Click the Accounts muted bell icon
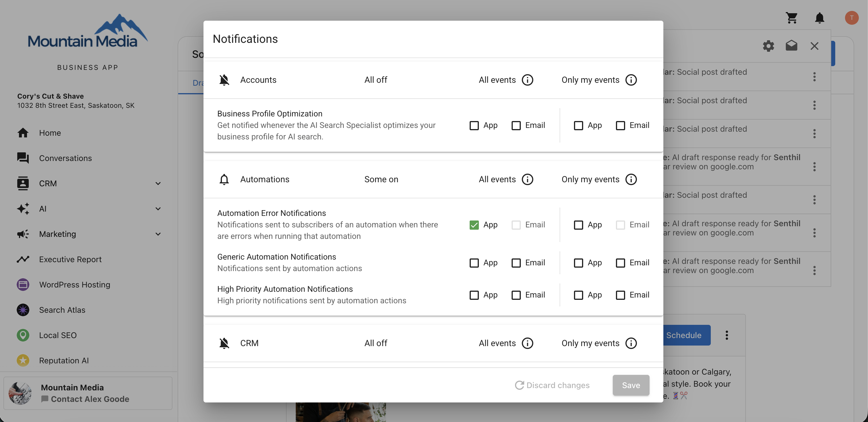 [224, 80]
